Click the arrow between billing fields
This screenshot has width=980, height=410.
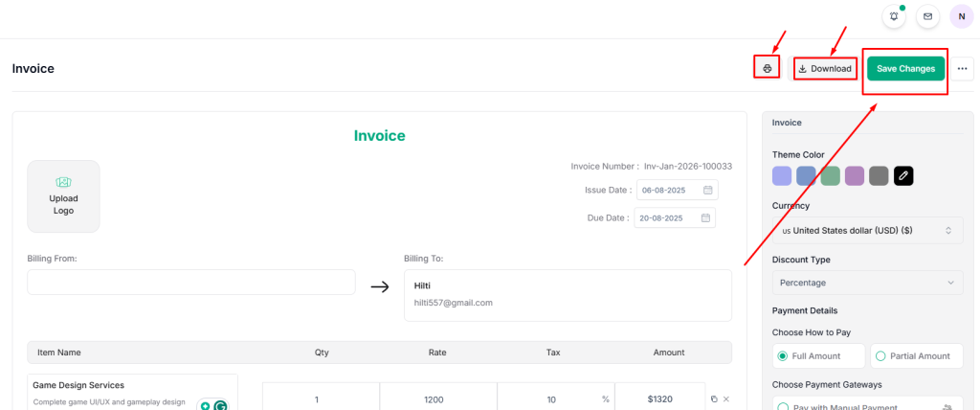click(380, 286)
